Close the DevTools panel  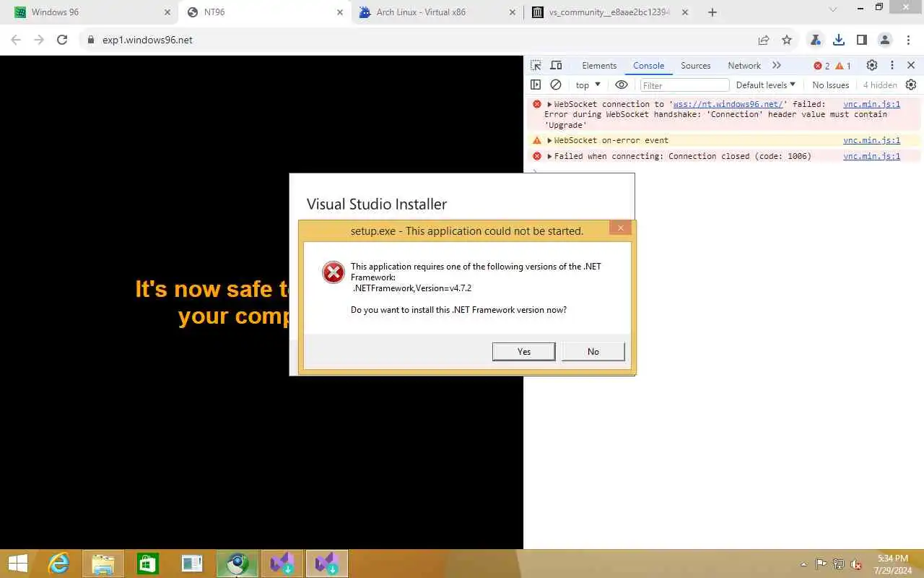pyautogui.click(x=911, y=65)
